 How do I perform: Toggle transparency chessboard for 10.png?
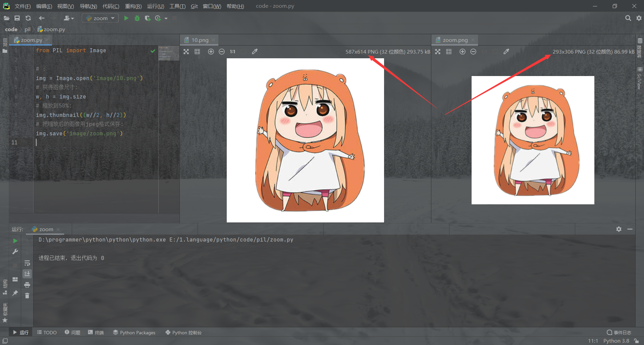coord(186,52)
